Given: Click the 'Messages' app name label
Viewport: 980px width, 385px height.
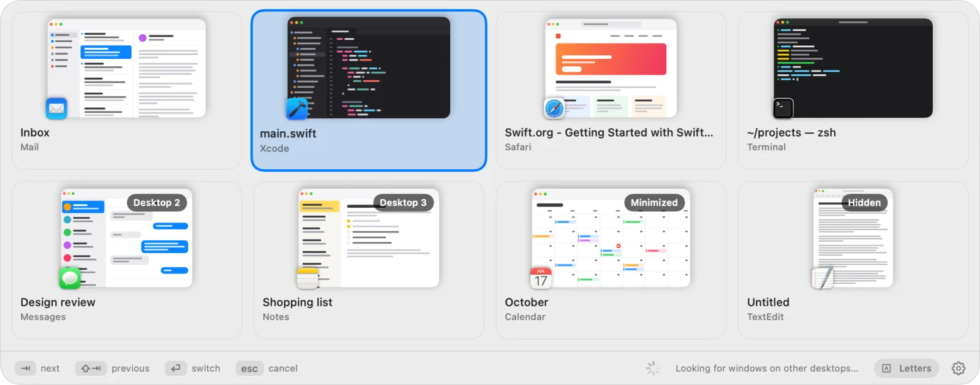Looking at the screenshot, I should coord(43,317).
